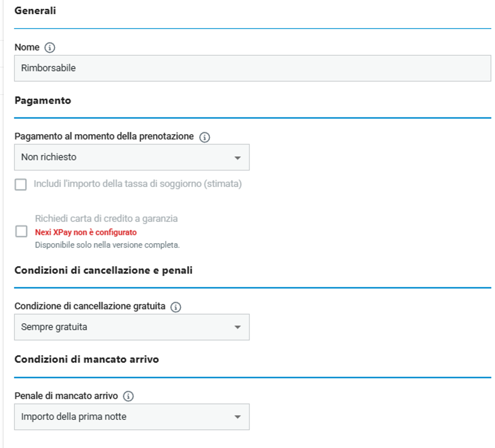Image resolution: width=495 pixels, height=448 pixels.
Task: Open the Non richiesto payment dropdown
Action: pyautogui.click(x=132, y=157)
